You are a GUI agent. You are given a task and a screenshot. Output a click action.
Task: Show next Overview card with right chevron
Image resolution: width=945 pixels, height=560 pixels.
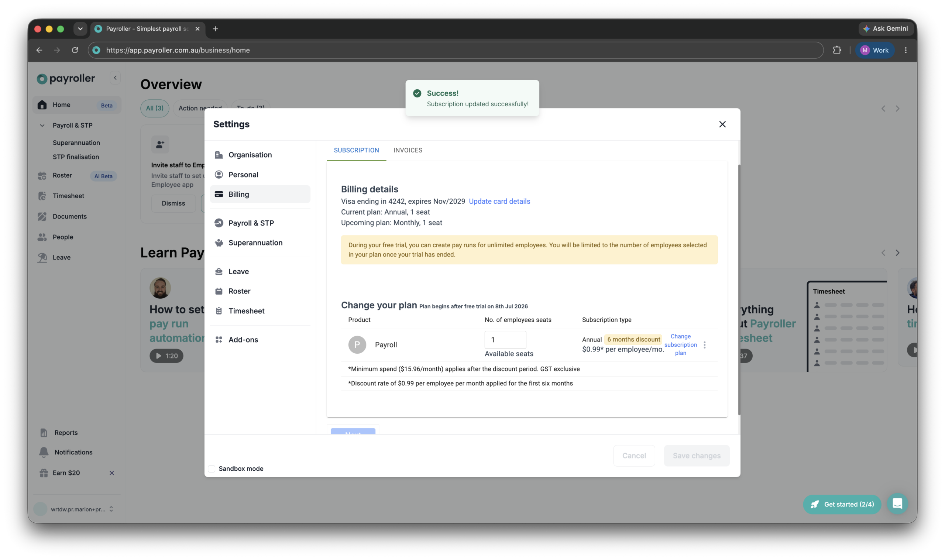pyautogui.click(x=897, y=109)
